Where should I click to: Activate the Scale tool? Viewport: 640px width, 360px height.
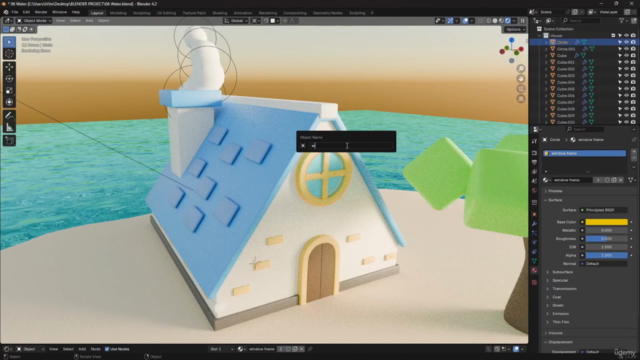(x=9, y=90)
